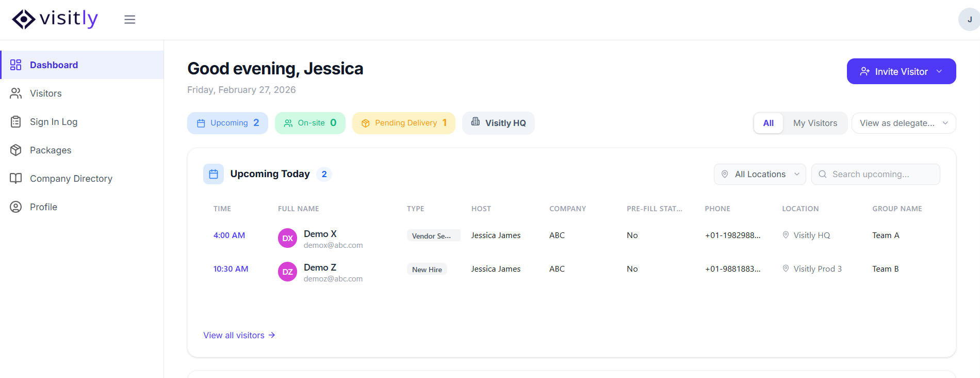Go to Visitors in the sidebar
Viewport: 980px width, 378px height.
(82, 93)
